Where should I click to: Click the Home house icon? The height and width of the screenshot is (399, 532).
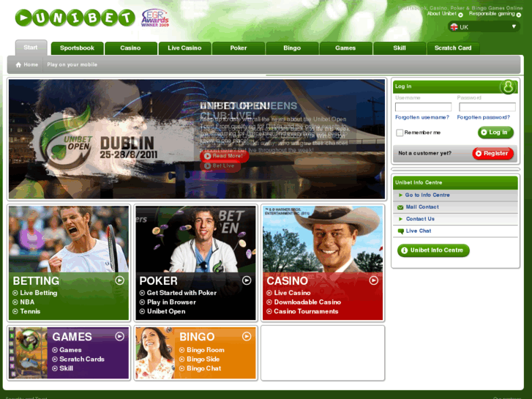[x=18, y=64]
